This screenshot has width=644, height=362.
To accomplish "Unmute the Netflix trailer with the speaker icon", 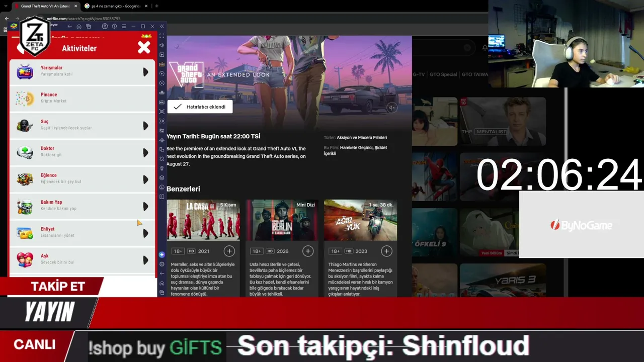I will 392,107.
